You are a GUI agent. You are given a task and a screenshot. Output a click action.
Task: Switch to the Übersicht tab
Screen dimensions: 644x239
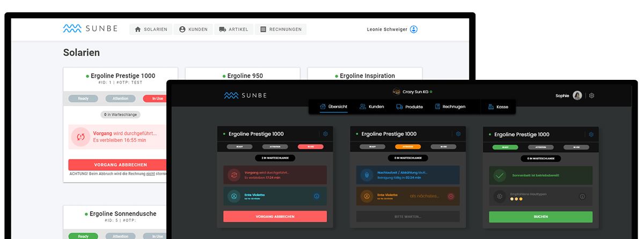[333, 107]
